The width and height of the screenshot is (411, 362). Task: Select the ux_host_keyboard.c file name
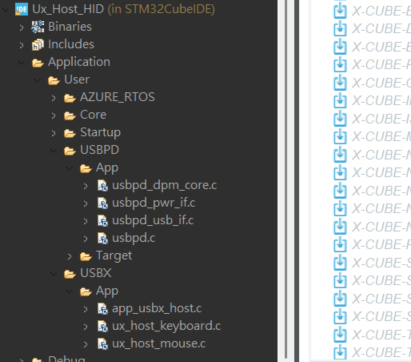(x=166, y=327)
